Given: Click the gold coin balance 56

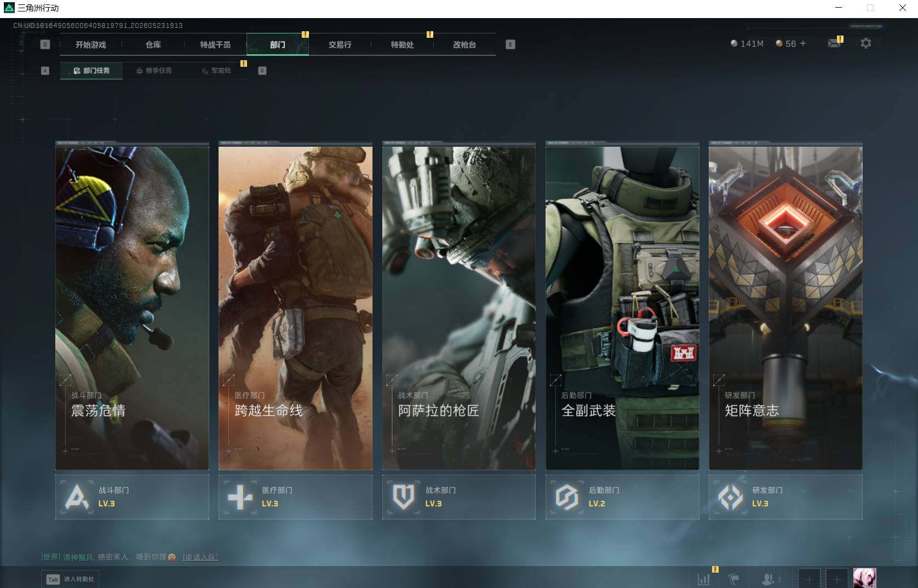Looking at the screenshot, I should pyautogui.click(x=786, y=43).
